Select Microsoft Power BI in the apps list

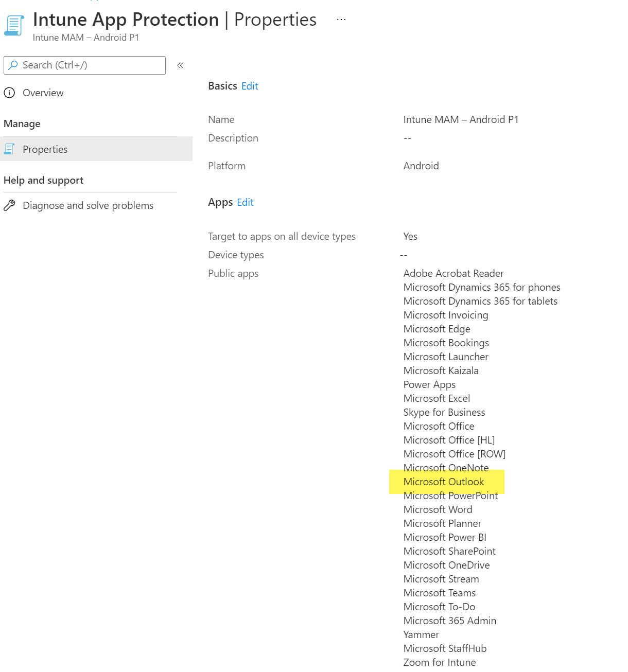444,537
